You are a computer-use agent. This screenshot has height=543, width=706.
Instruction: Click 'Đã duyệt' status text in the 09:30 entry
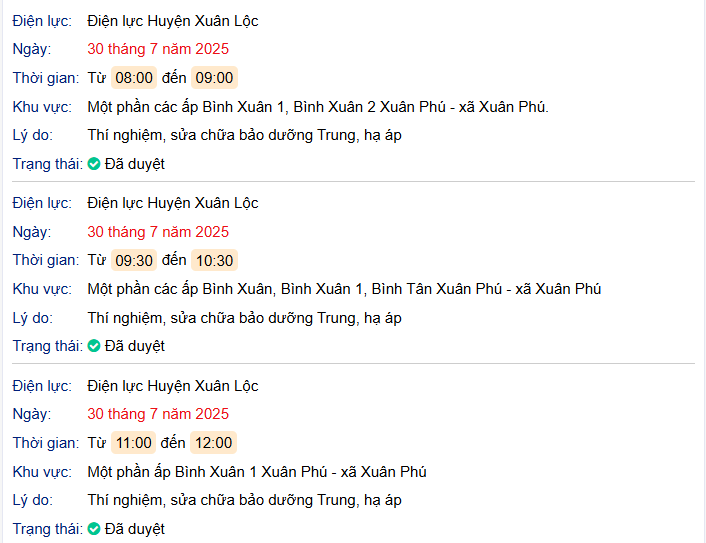[134, 346]
